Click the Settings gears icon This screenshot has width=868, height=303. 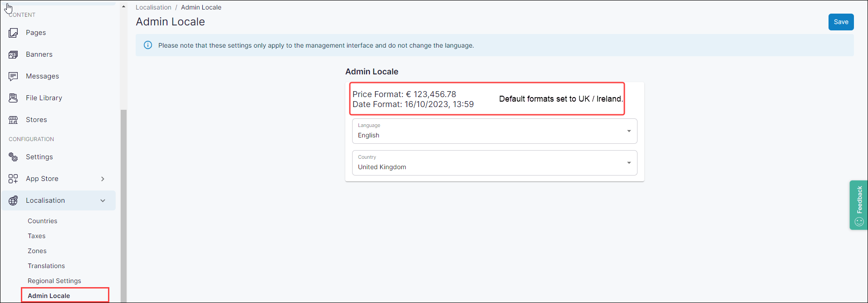click(x=13, y=157)
